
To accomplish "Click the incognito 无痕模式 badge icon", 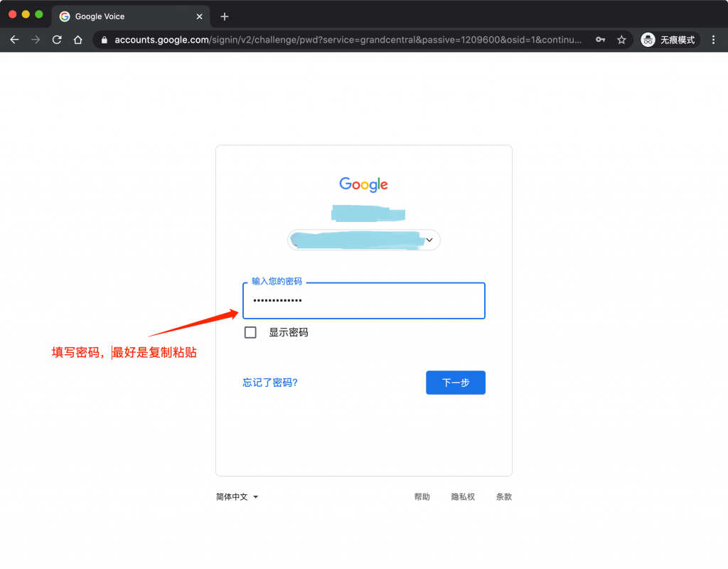I will 647,40.
